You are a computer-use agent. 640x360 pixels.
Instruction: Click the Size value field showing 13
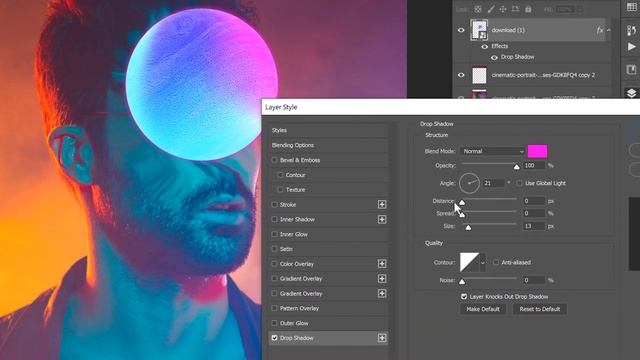(x=534, y=226)
